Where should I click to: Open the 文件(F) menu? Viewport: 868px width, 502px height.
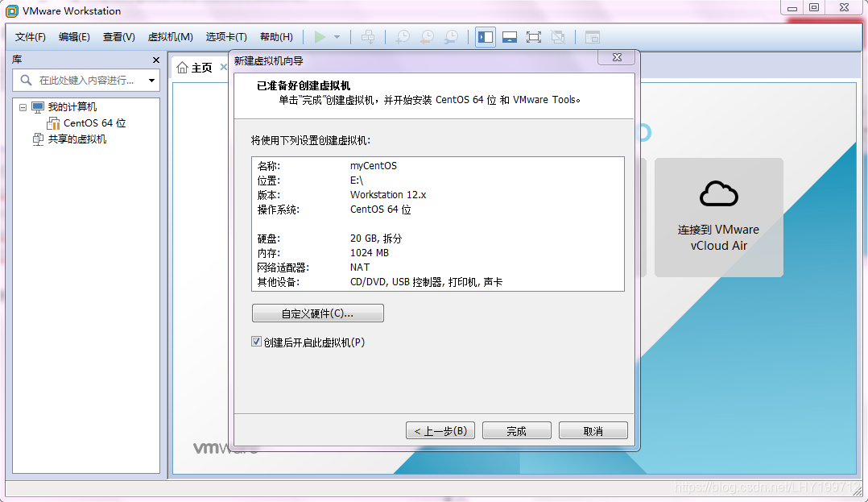pos(31,37)
